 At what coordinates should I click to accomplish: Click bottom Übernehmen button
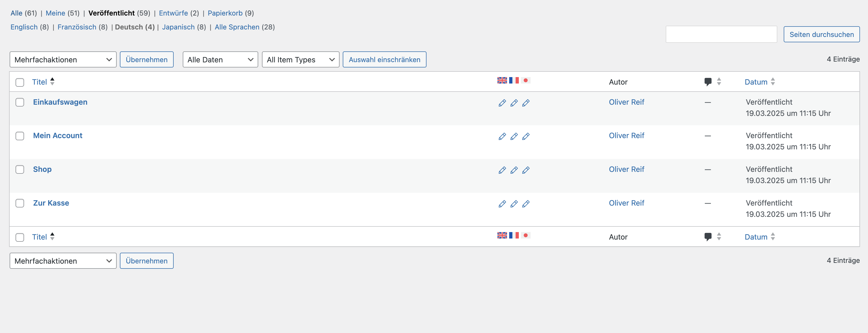tap(147, 261)
